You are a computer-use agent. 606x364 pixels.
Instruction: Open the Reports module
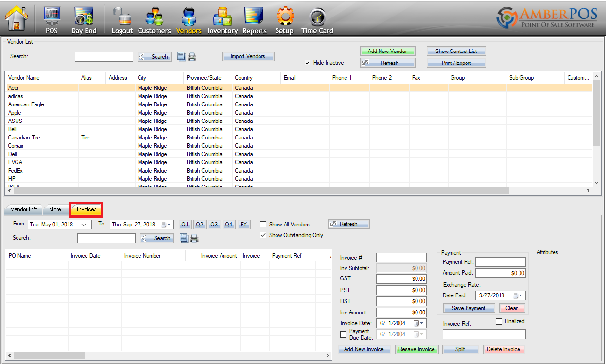(x=254, y=20)
